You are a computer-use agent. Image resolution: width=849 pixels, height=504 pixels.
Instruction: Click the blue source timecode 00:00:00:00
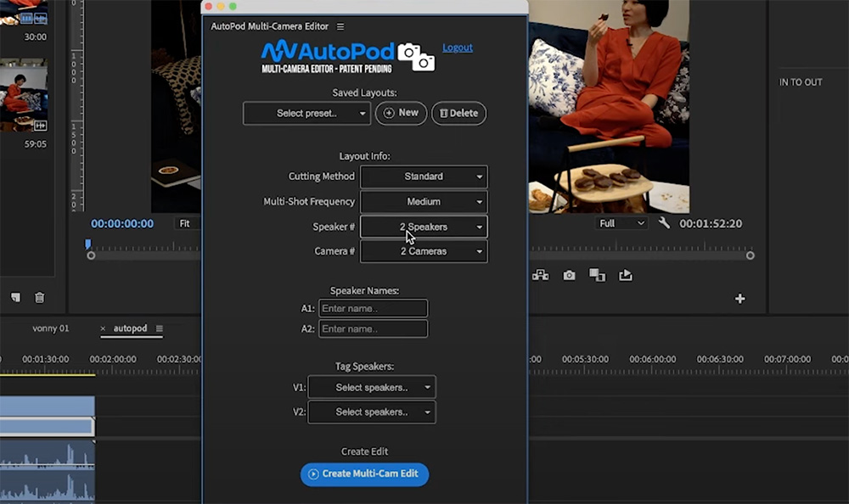pos(122,224)
